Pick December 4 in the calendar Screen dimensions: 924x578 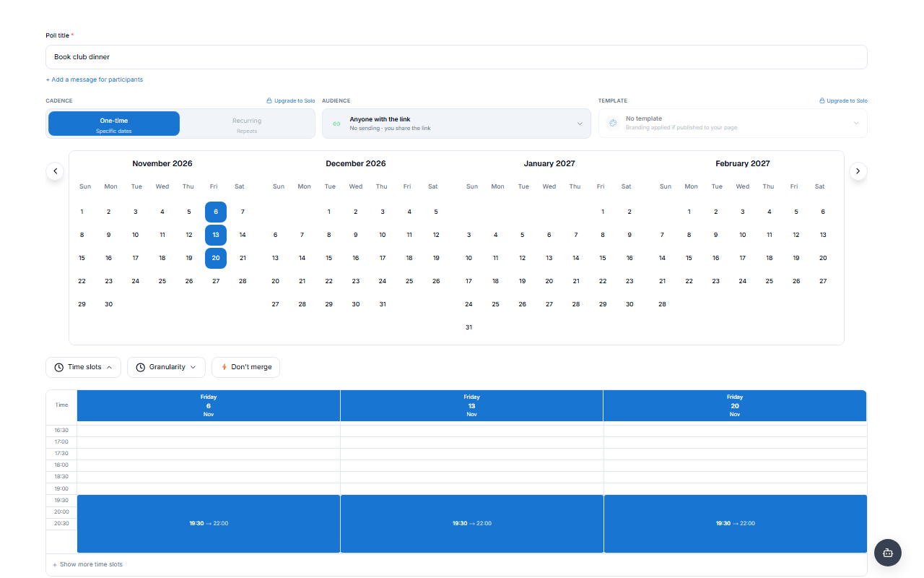pyautogui.click(x=409, y=212)
